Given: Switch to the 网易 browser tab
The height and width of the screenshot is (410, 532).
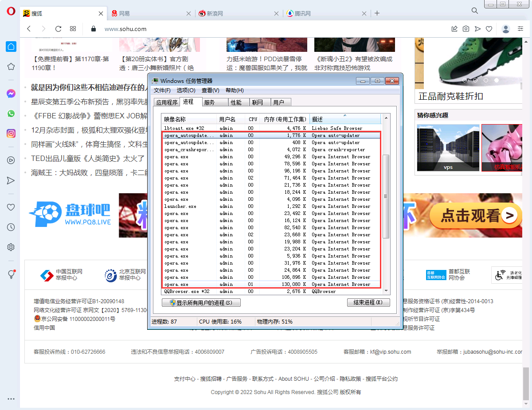Looking at the screenshot, I should pyautogui.click(x=151, y=13).
